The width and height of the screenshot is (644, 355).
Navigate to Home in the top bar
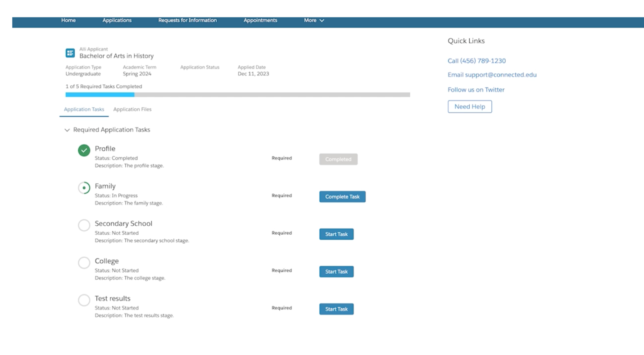pos(68,20)
